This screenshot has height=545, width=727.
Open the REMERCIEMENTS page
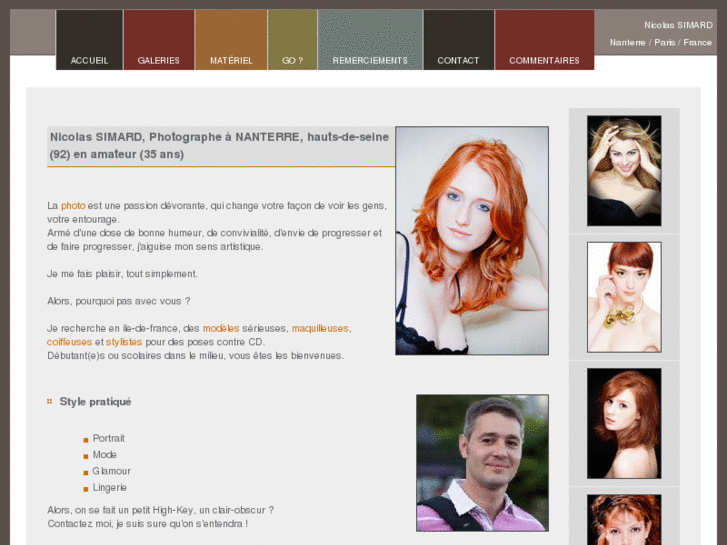370,40
